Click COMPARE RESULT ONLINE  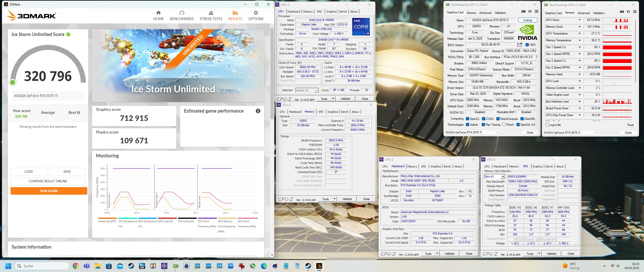pyautogui.click(x=48, y=181)
